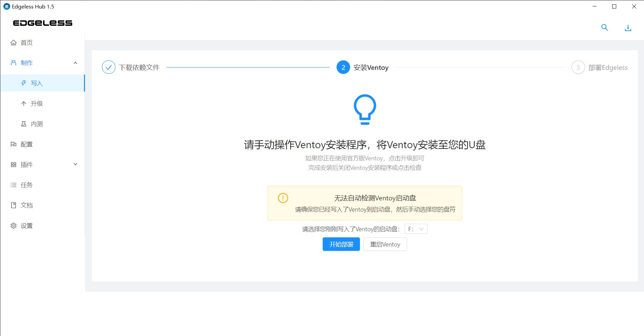The height and width of the screenshot is (336, 644).
Task: Select 写入 menu item
Action: pos(42,83)
